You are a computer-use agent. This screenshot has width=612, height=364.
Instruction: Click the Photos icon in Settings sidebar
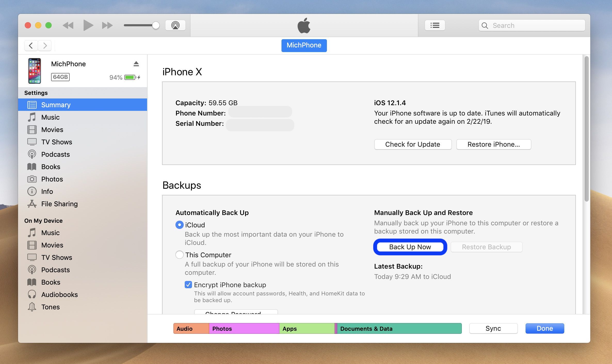pyautogui.click(x=32, y=179)
